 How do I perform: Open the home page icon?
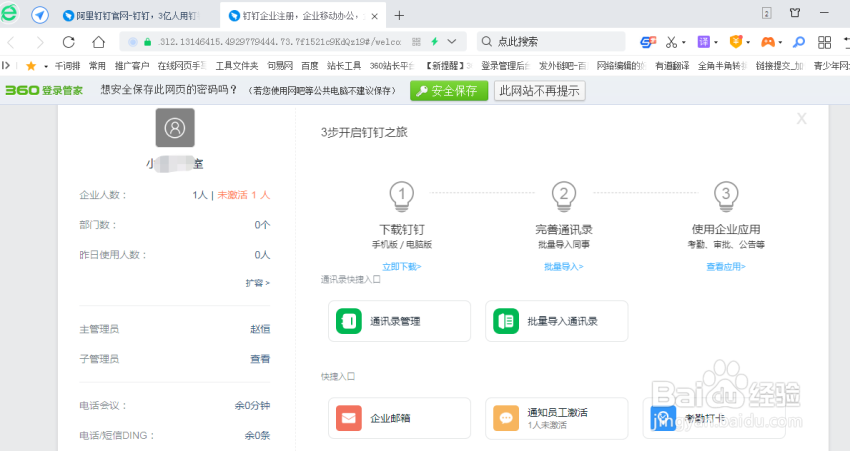(98, 42)
